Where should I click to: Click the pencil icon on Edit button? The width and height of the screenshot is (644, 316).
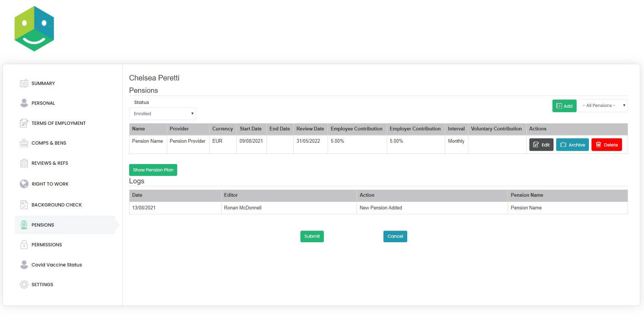pos(536,145)
